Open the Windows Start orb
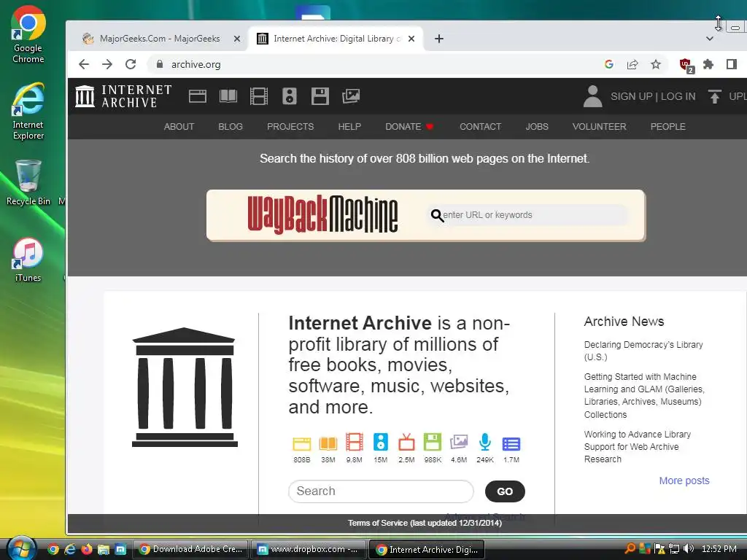The height and width of the screenshot is (560, 747). 20,549
